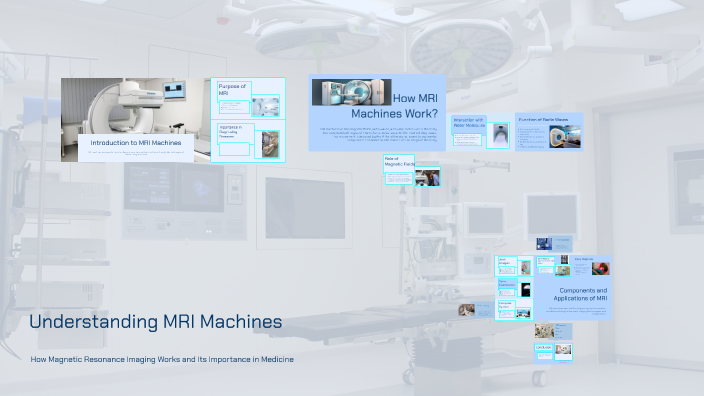Click the scanner photo in 'Function of Radio Waves'
Screen dimensions: 704x396
tap(565, 136)
